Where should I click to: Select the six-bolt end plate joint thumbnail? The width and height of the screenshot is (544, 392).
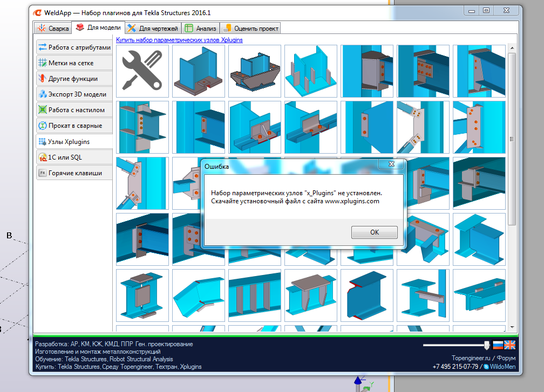point(423,71)
